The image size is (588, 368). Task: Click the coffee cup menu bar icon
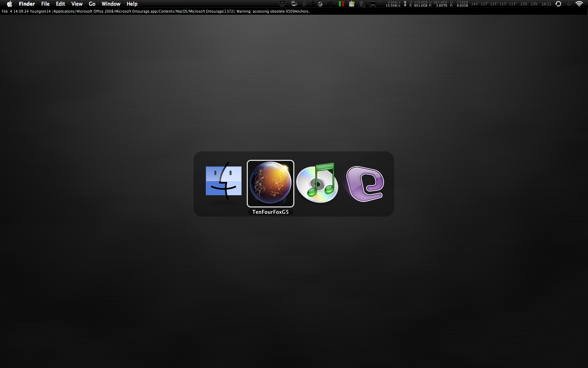point(294,4)
